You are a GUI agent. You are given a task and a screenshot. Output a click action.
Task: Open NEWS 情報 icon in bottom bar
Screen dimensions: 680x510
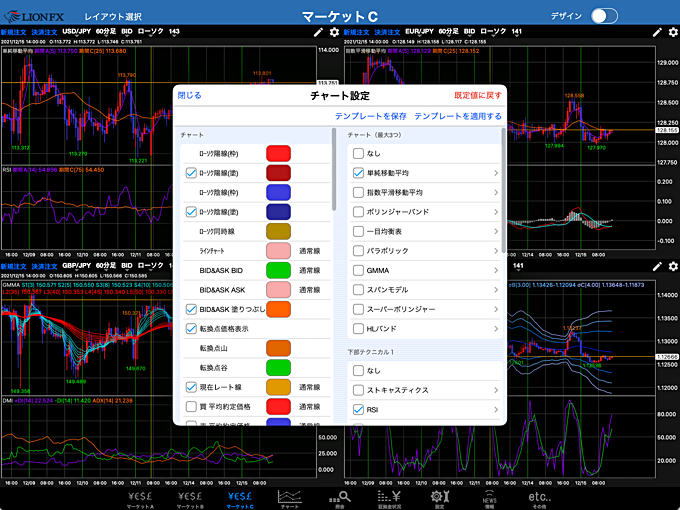point(490,499)
